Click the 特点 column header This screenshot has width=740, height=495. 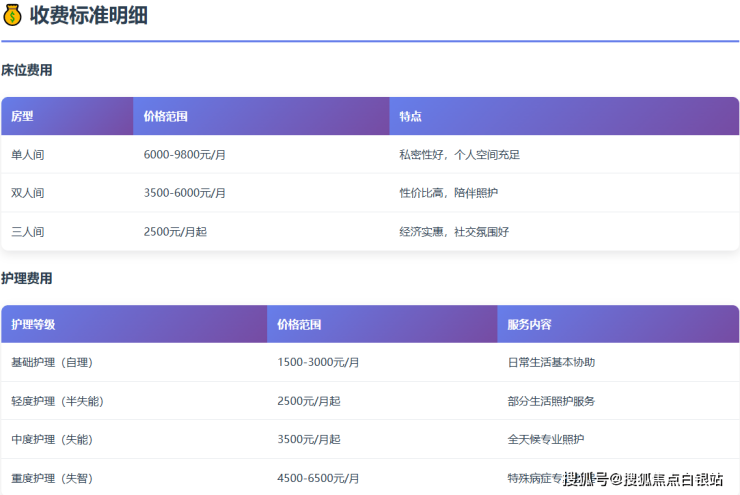tap(410, 116)
